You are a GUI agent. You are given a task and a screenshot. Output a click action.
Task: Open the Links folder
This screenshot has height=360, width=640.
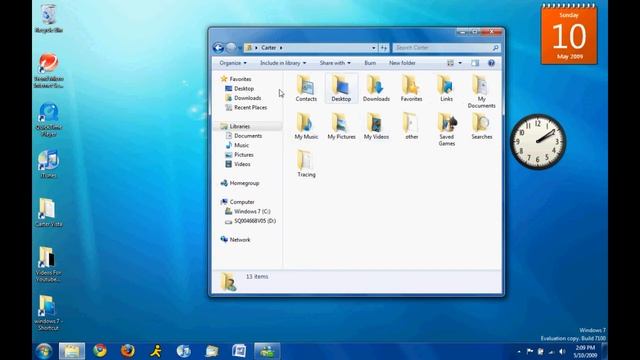coord(446,89)
